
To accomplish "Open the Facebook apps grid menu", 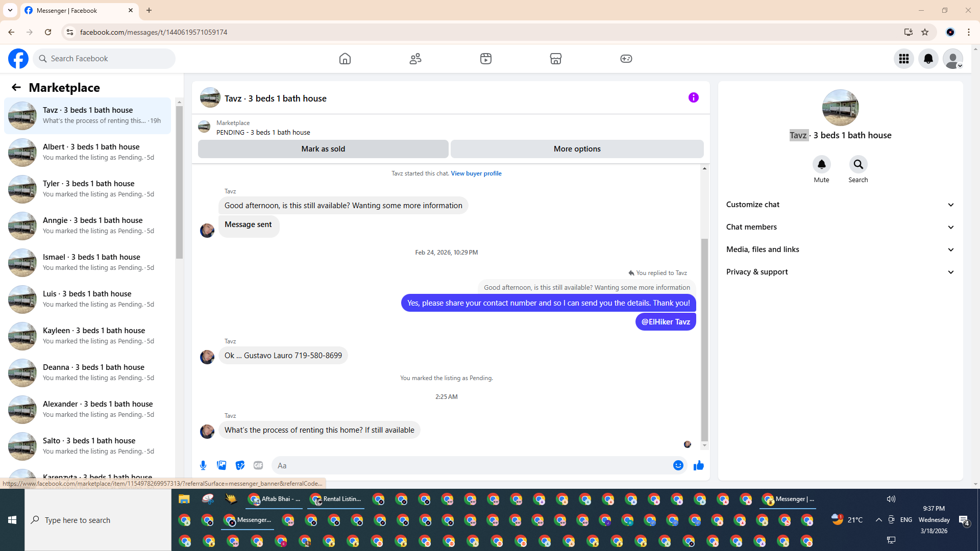I will [x=904, y=59].
